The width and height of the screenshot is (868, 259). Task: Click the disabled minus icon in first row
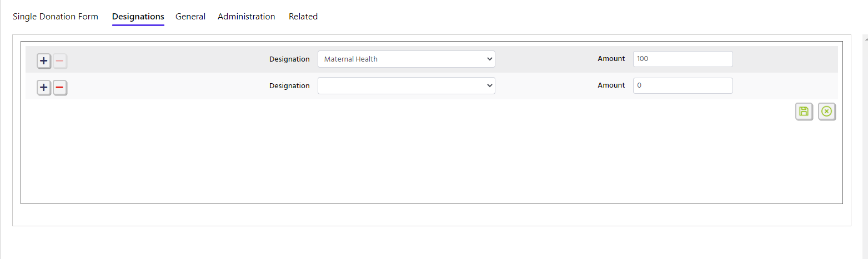(x=60, y=60)
